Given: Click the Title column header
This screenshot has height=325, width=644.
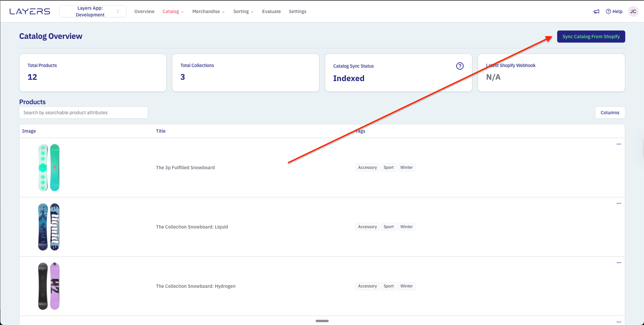Looking at the screenshot, I should pos(161,131).
